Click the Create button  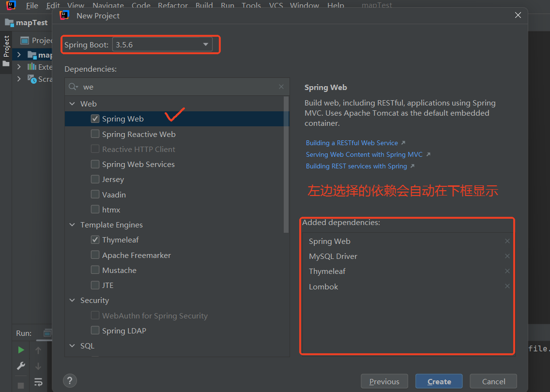[x=439, y=381]
